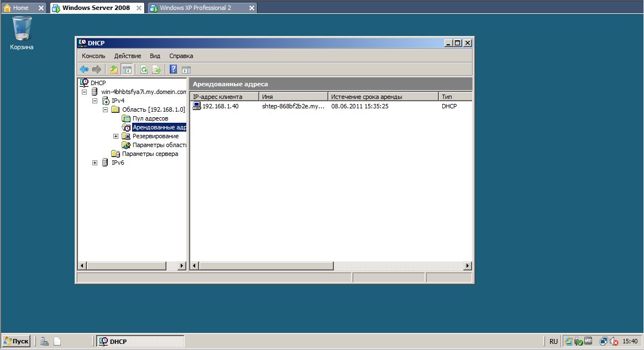The width and height of the screenshot is (644, 350).
Task: Expand the Резервирование node
Action: click(116, 137)
